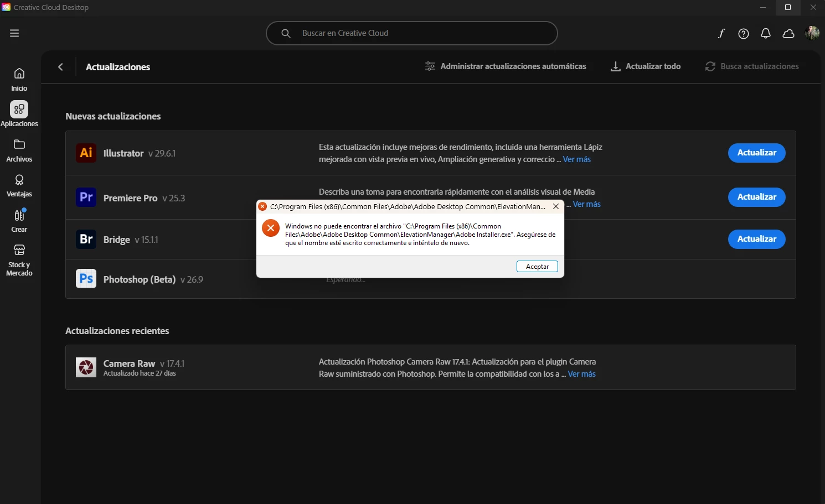Open Administrar actualizaciones automáticas
Screen dimensions: 825x504
point(506,66)
